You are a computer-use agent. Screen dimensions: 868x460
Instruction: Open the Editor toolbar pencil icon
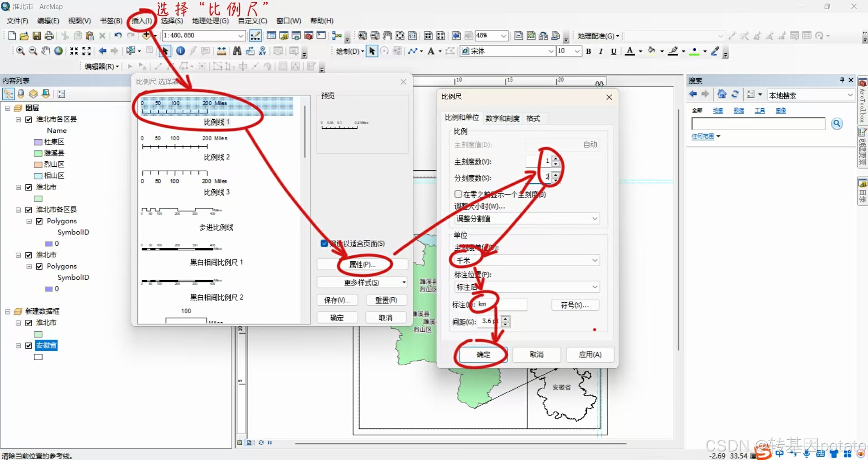pyautogui.click(x=255, y=36)
